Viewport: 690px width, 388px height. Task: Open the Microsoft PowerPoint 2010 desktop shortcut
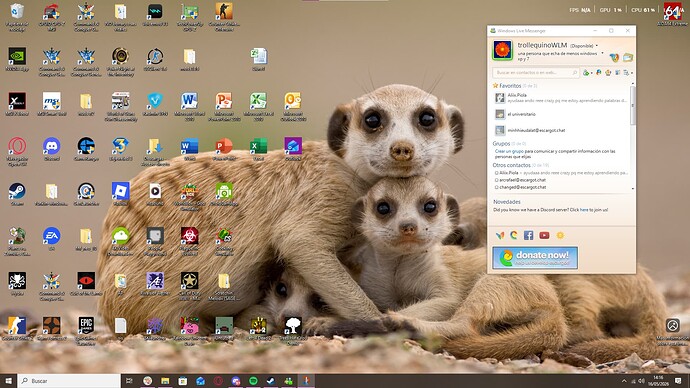(224, 106)
